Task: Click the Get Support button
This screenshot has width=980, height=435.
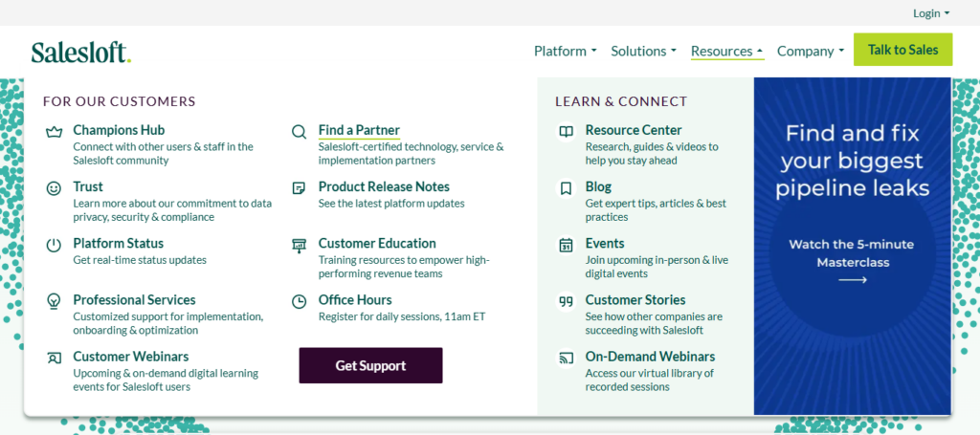Action: 370,366
